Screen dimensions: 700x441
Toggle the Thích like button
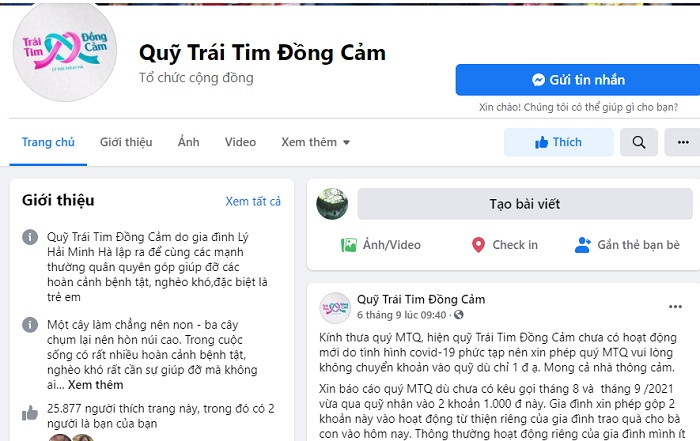pyautogui.click(x=558, y=142)
